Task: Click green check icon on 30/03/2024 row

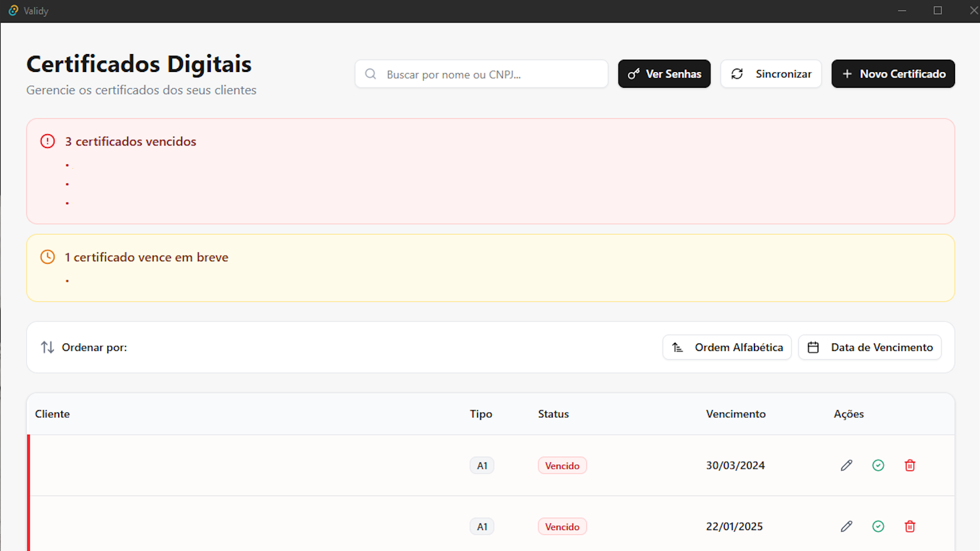Action: pos(878,465)
